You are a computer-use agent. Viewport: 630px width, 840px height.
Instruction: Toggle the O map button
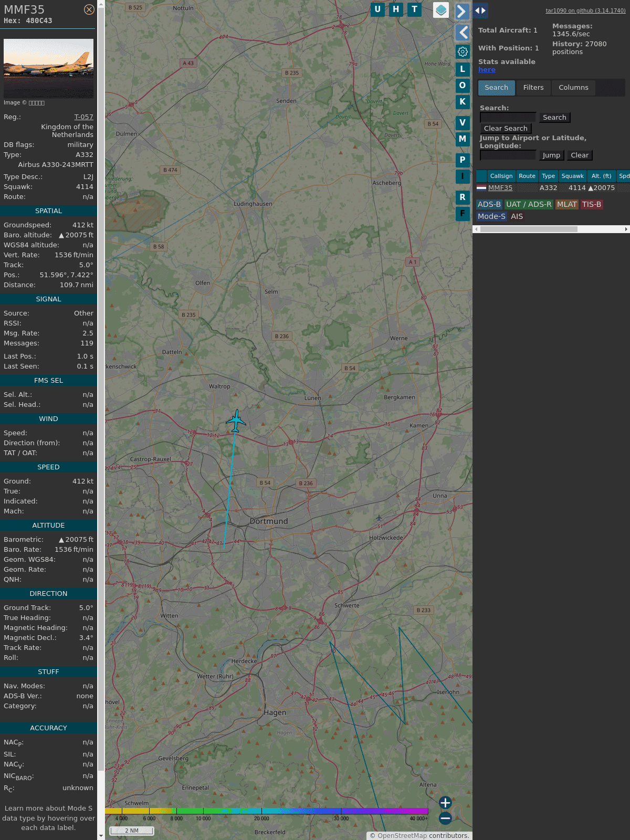pyautogui.click(x=463, y=86)
